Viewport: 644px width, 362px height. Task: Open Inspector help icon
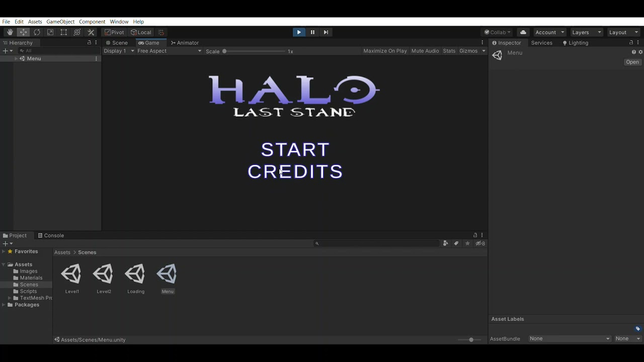tap(634, 52)
